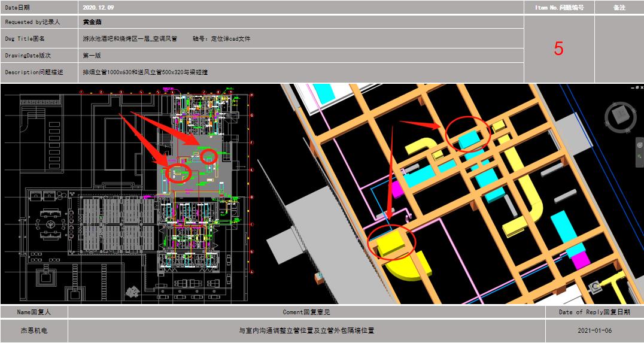The width and height of the screenshot is (644, 343).
Task: Open the steering wheel navigation tool
Action: click(x=640, y=145)
